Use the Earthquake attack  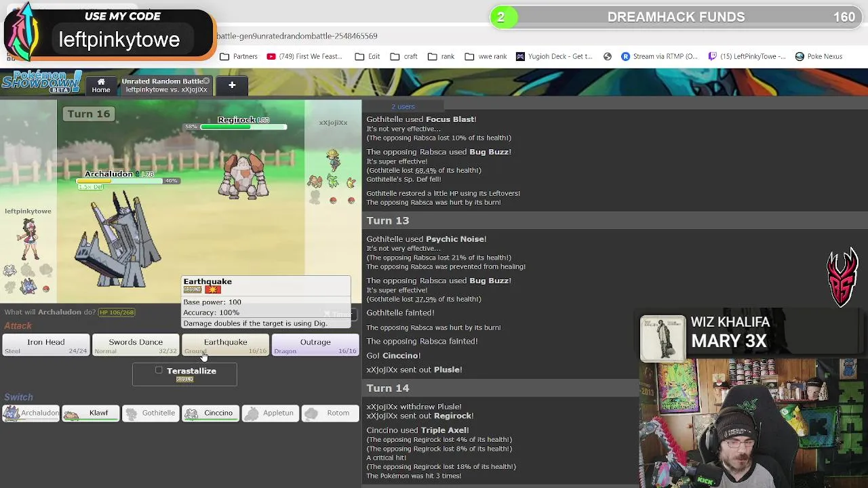(x=225, y=345)
